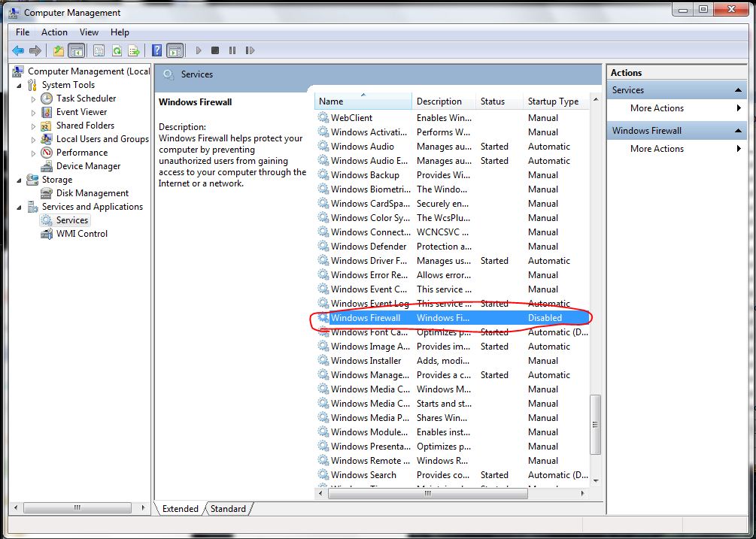
Task: Collapse Windows Firewall section in Actions pane
Action: (738, 131)
